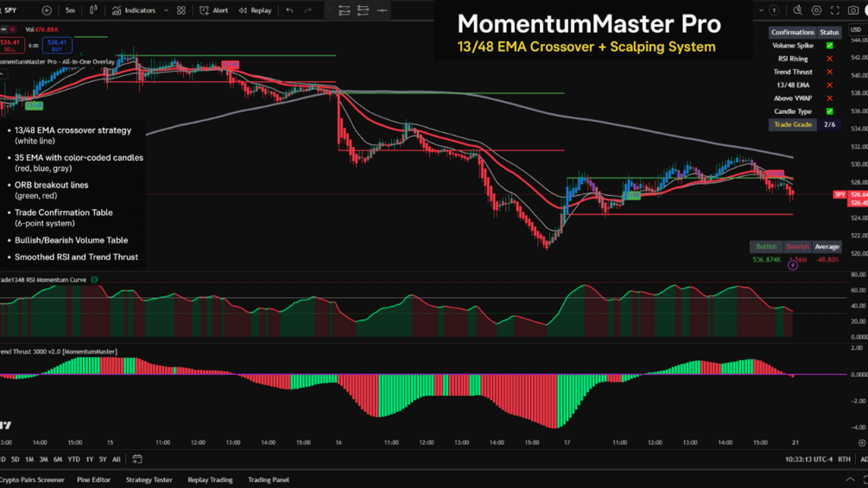868x488 pixels.
Task: Click the Trade Grade 2/6 cell
Action: coord(829,124)
